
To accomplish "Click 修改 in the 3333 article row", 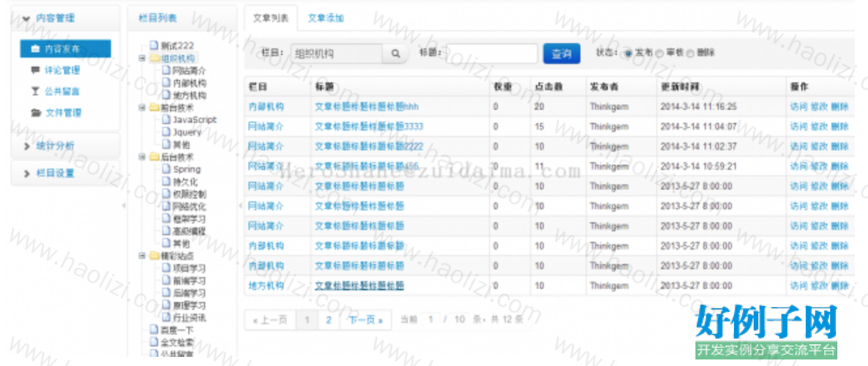I will pos(819,127).
